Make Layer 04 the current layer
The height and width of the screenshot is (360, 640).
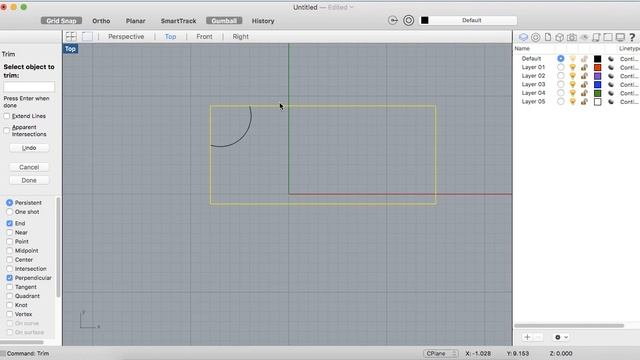point(560,93)
